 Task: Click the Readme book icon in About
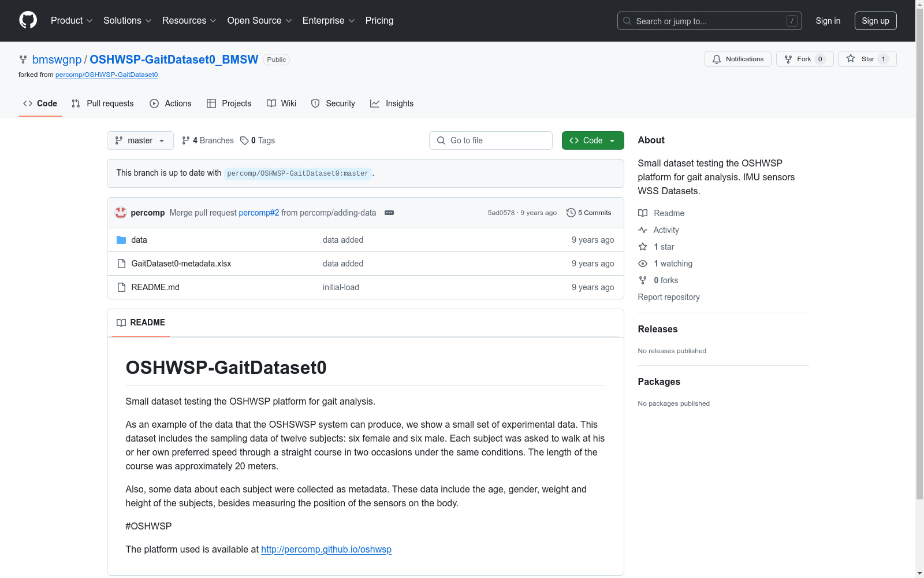(643, 213)
